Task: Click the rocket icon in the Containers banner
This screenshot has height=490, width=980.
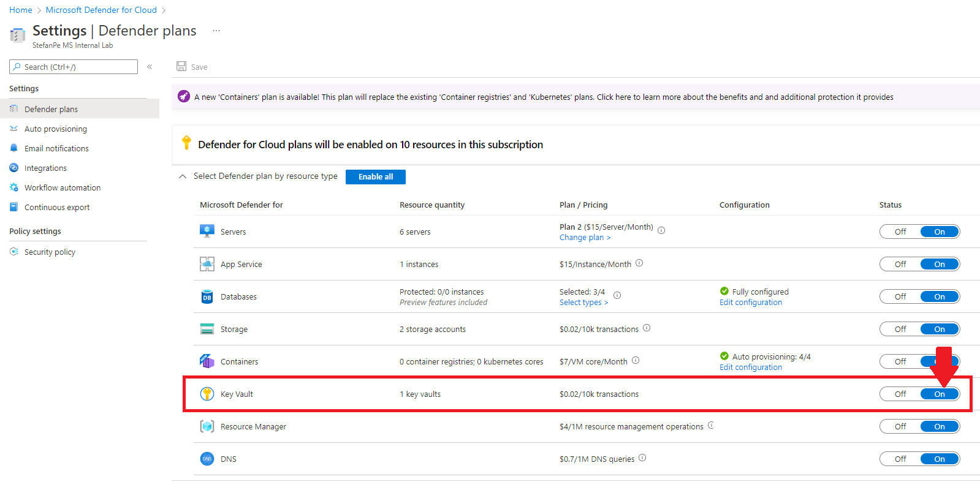Action: 184,96
